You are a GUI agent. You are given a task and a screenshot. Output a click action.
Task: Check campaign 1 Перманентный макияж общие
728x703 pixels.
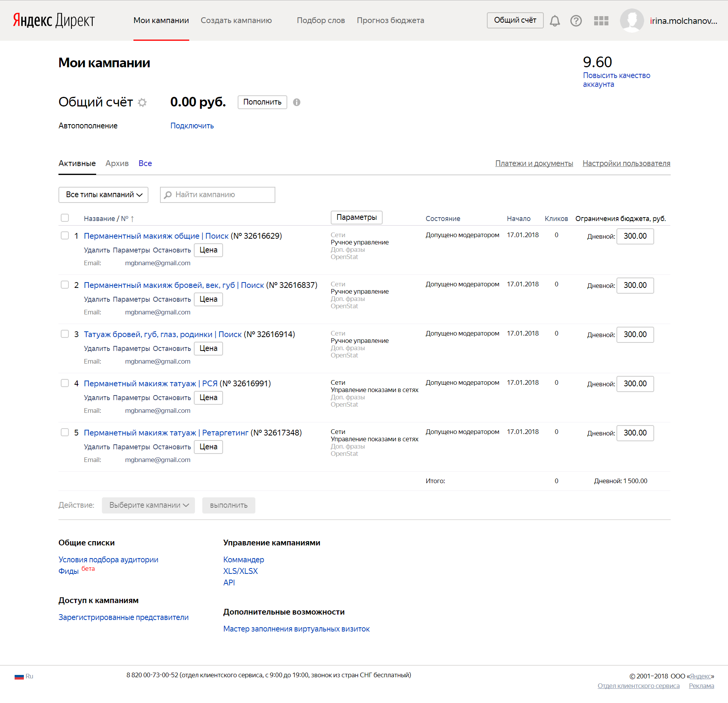[x=65, y=236]
